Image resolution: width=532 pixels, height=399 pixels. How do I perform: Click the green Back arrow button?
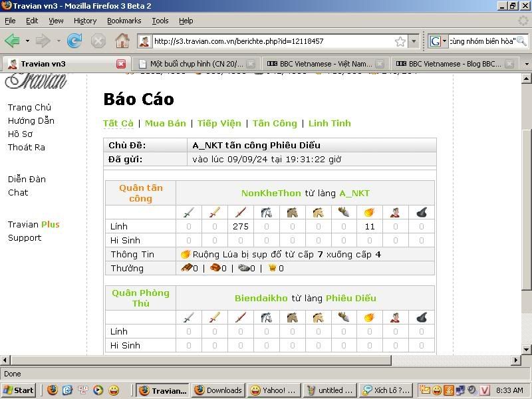pyautogui.click(x=13, y=41)
